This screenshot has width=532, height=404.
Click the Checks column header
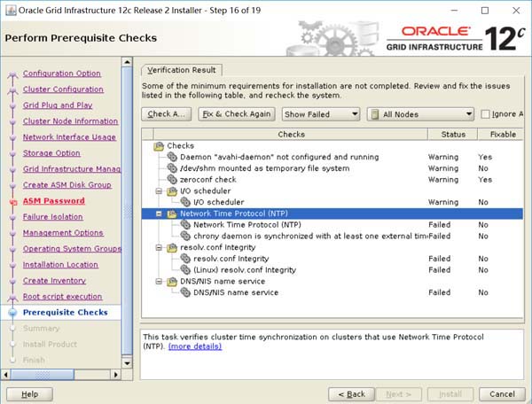tap(291, 134)
